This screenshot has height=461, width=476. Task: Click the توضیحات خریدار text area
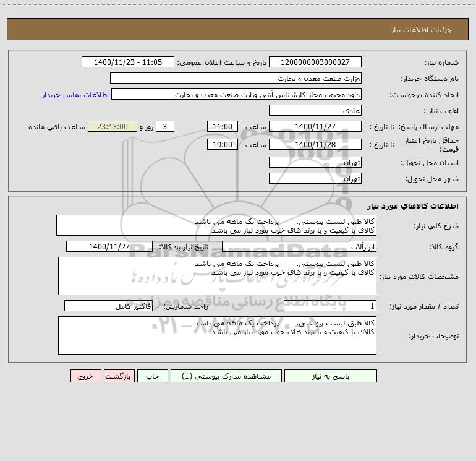(217, 335)
